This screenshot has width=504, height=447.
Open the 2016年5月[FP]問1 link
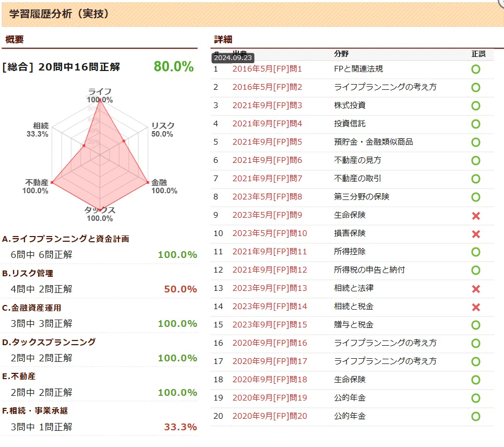point(267,69)
